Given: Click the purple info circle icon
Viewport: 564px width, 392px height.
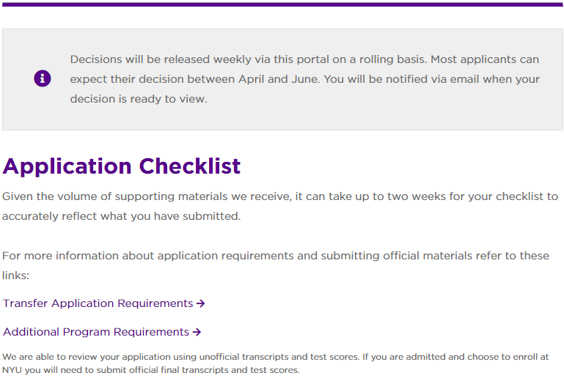Looking at the screenshot, I should [43, 78].
